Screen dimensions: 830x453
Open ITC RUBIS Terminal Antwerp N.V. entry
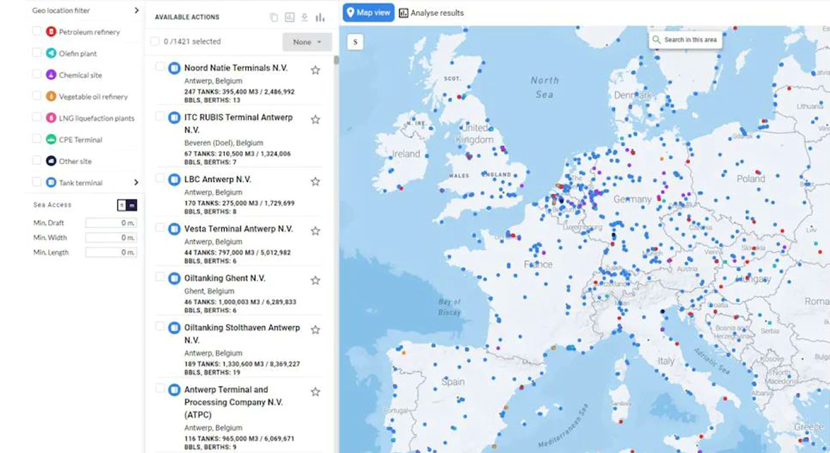[238, 123]
